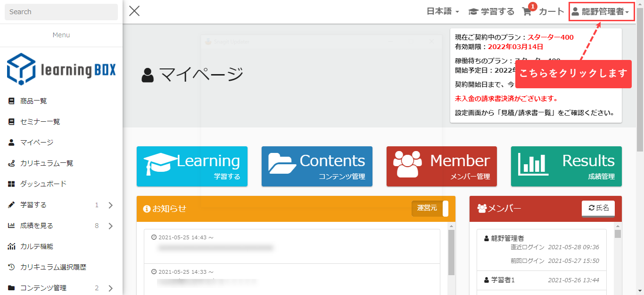Open the Results chart tile

(x=566, y=166)
